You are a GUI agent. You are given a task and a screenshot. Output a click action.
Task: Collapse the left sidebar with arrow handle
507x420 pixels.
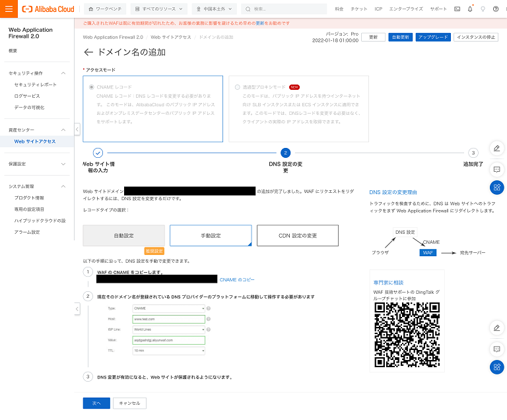click(x=77, y=129)
